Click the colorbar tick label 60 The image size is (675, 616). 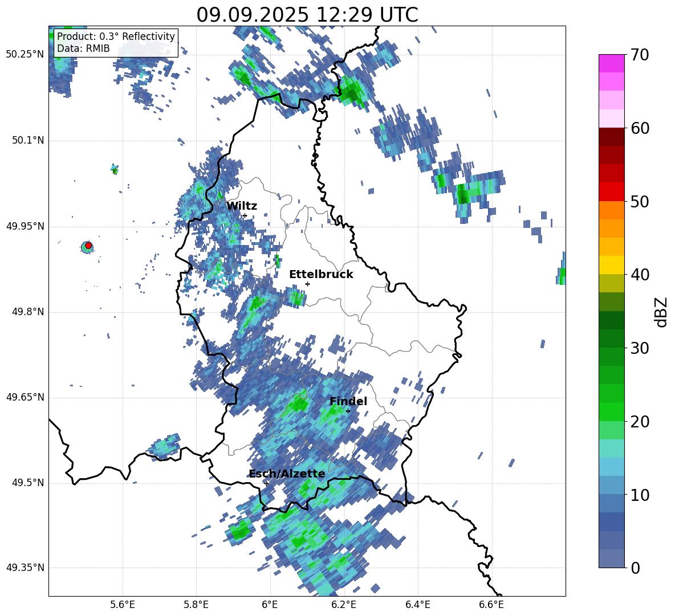click(640, 128)
